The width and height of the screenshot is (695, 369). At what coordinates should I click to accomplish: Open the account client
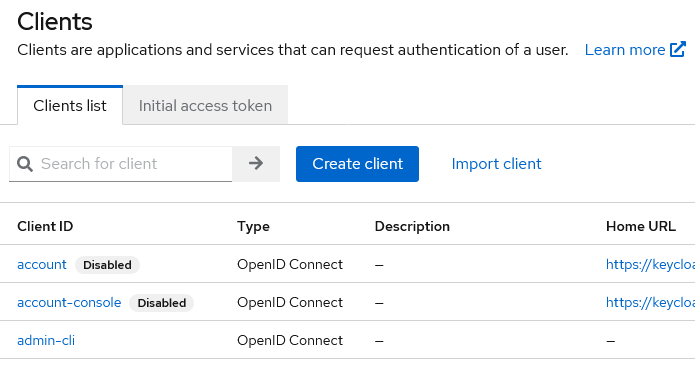coord(42,264)
